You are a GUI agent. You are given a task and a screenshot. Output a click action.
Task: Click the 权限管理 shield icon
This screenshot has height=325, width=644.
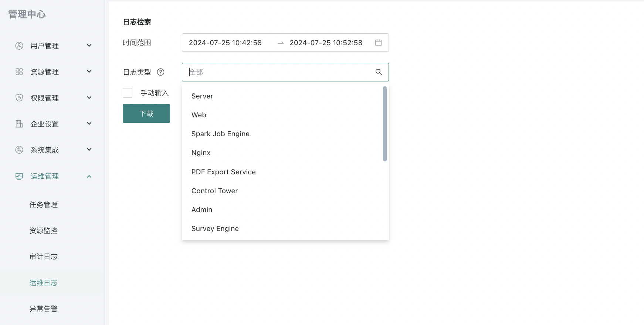19,98
